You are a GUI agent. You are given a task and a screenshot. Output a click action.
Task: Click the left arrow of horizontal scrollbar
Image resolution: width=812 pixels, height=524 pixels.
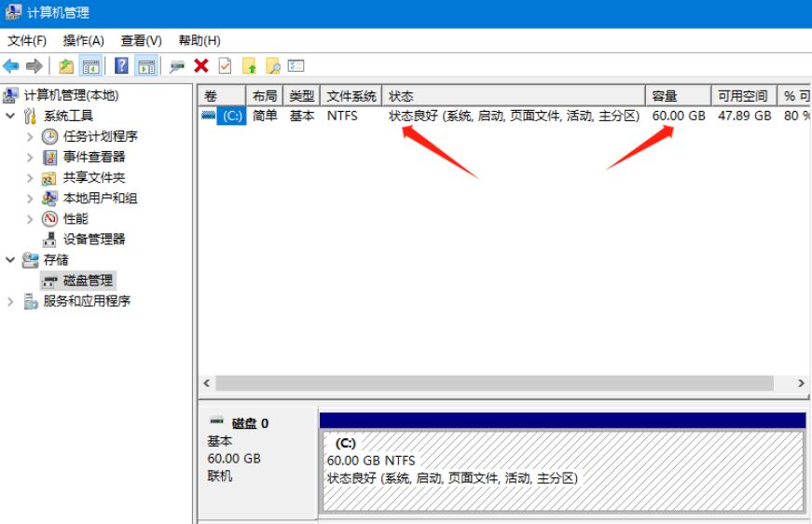click(x=207, y=383)
